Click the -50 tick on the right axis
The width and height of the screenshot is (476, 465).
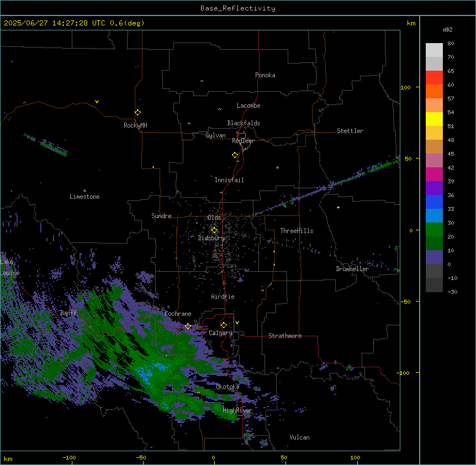point(405,302)
